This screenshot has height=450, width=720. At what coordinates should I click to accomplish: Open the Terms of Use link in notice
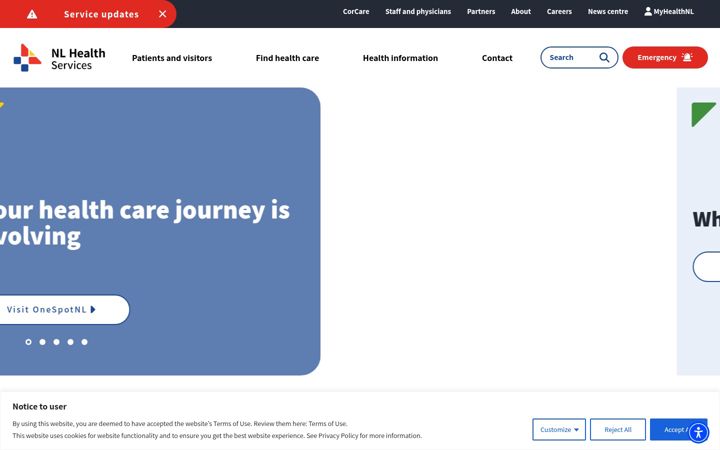(x=327, y=423)
